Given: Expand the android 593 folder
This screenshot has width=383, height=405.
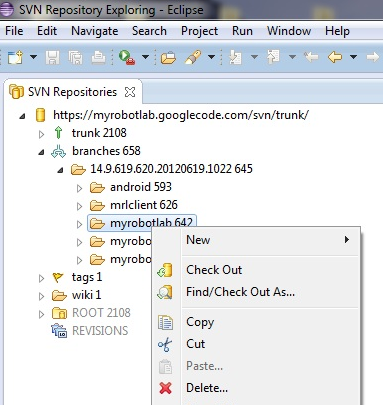Looking at the screenshot, I should pyautogui.click(x=79, y=188).
